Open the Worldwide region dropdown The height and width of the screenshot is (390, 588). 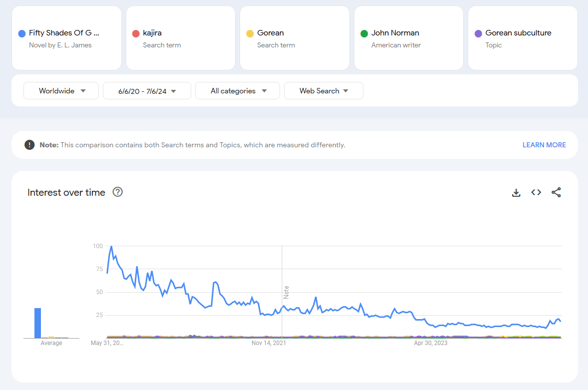coord(61,91)
